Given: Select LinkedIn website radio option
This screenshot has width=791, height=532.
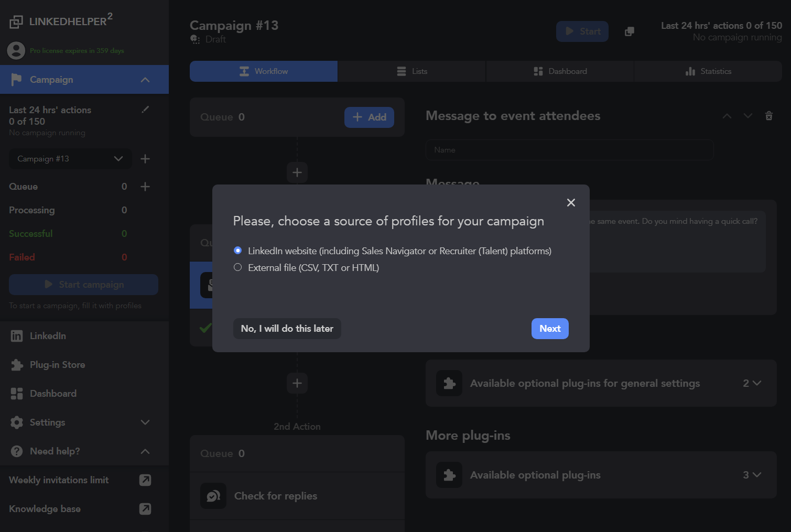Looking at the screenshot, I should pyautogui.click(x=237, y=251).
